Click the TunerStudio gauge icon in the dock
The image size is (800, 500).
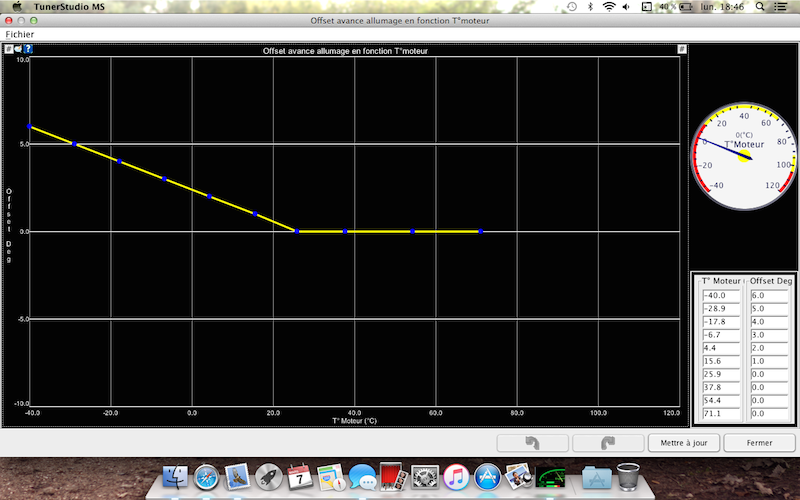pos(551,478)
